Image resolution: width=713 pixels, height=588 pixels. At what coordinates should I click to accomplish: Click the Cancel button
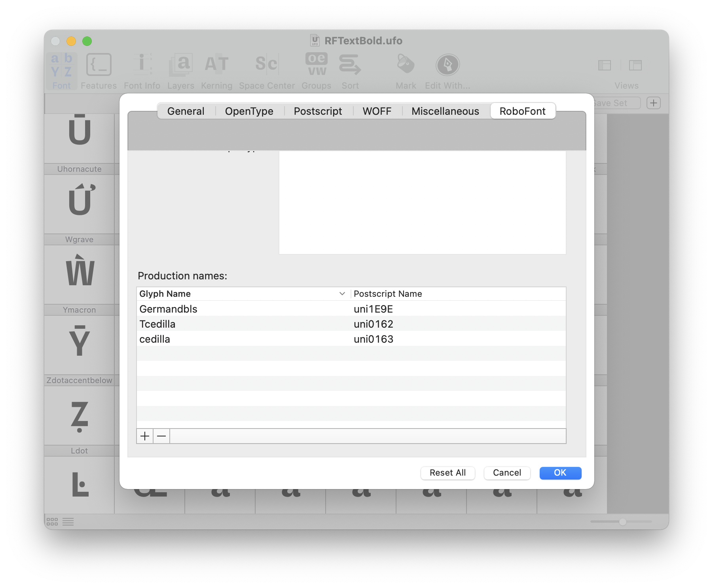pyautogui.click(x=507, y=473)
